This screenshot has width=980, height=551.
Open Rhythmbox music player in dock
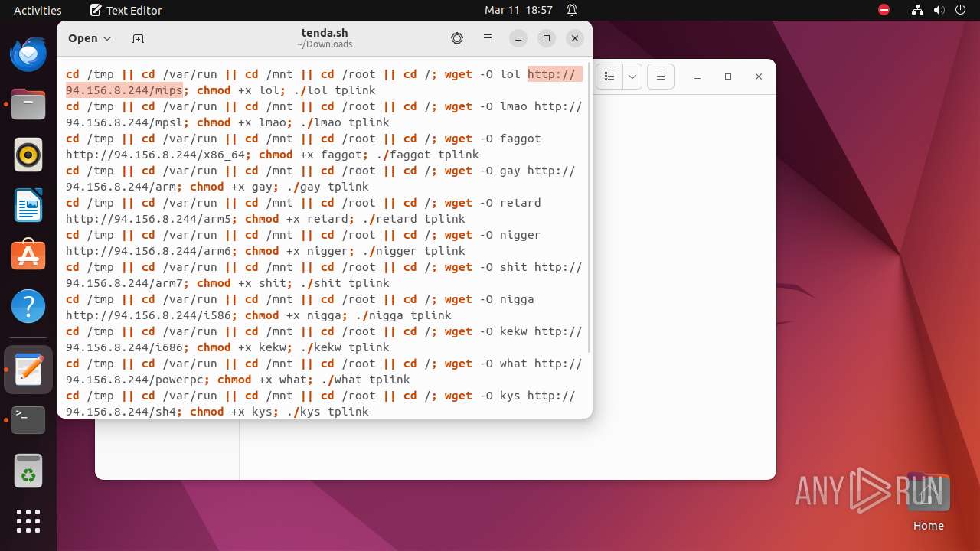(28, 155)
